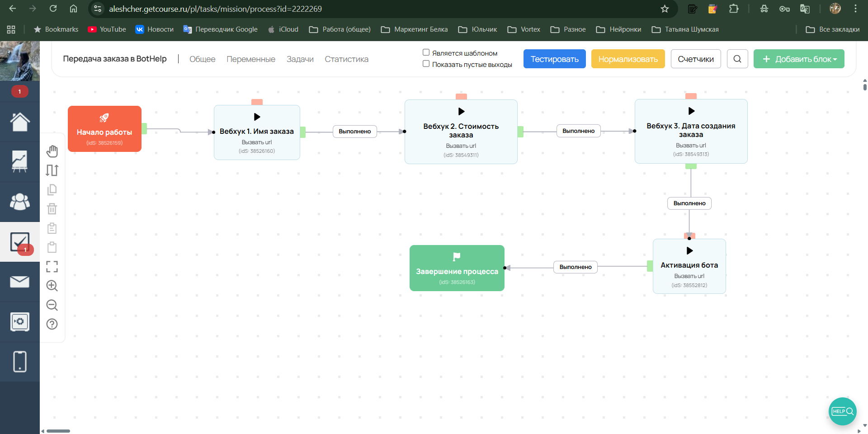Click the zoom out magnifier icon
The height and width of the screenshot is (434, 868).
pyautogui.click(x=52, y=305)
